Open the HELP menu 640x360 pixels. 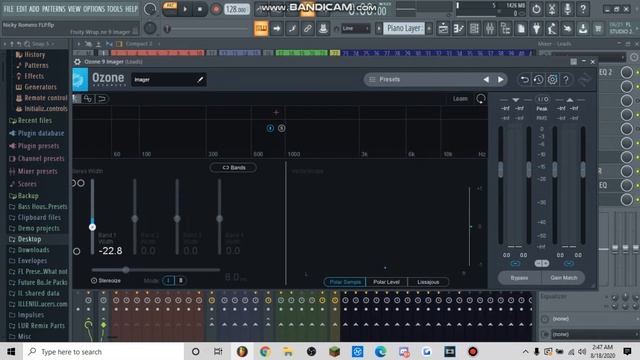(131, 9)
